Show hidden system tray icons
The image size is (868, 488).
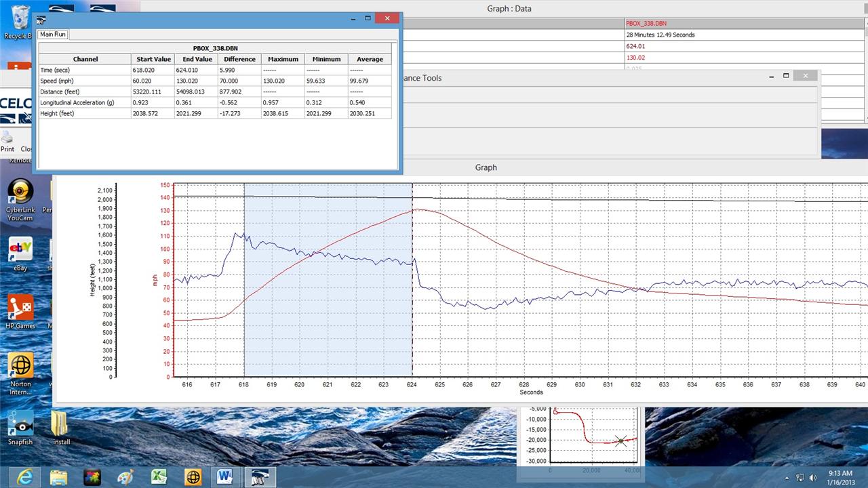[787, 477]
